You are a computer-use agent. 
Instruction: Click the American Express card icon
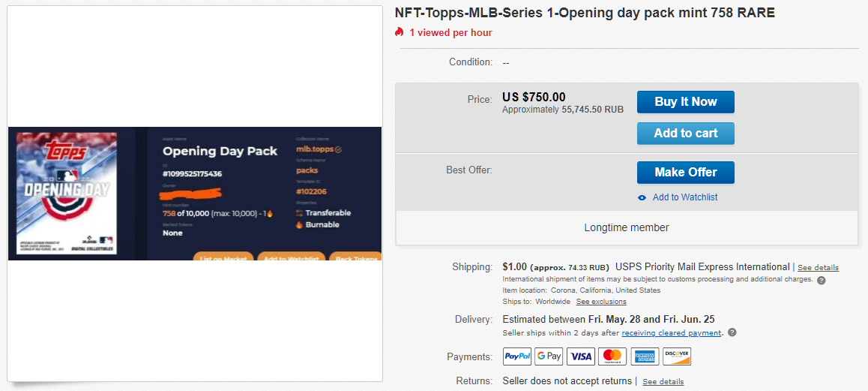pyautogui.click(x=645, y=356)
